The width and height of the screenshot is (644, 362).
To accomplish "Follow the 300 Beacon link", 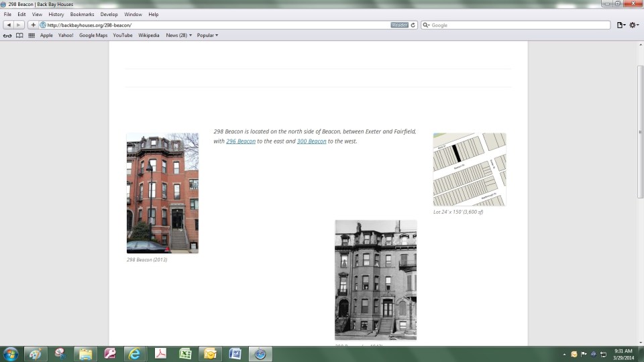I will point(311,141).
